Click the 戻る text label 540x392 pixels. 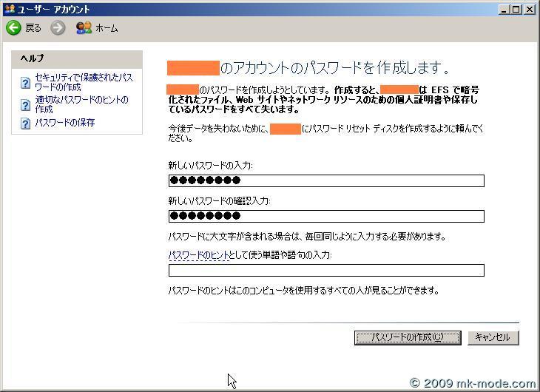(33, 28)
